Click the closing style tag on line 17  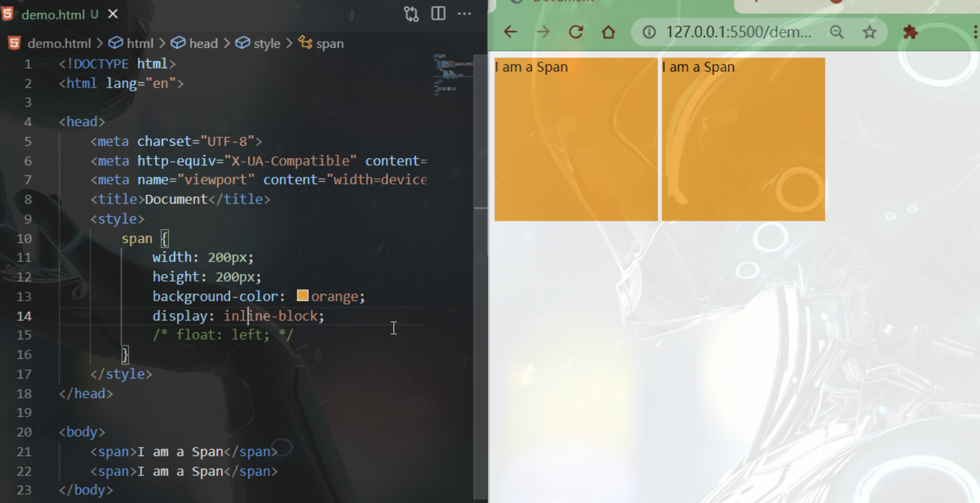121,374
